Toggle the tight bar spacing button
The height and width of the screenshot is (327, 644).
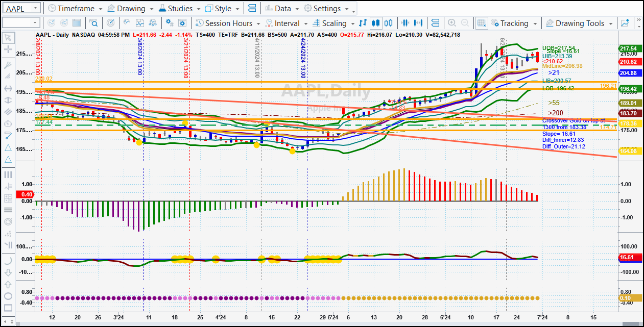coord(406,23)
